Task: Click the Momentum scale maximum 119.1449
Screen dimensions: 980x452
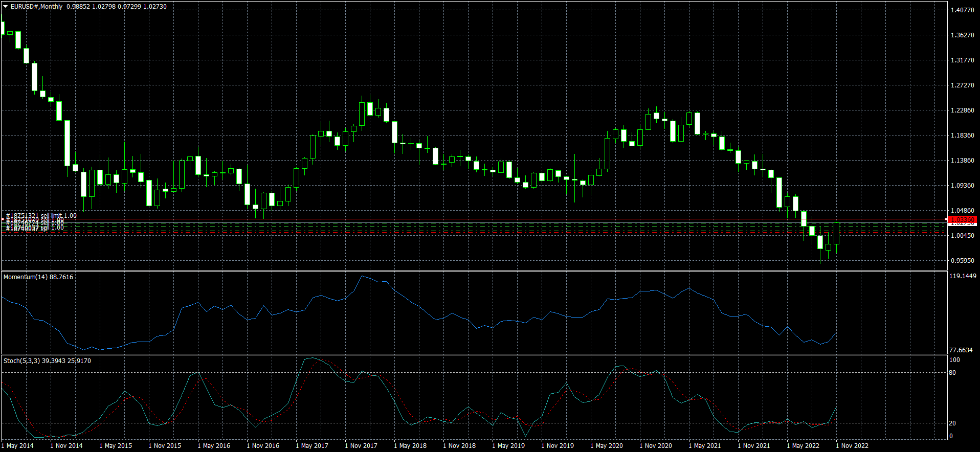Action: click(963, 276)
